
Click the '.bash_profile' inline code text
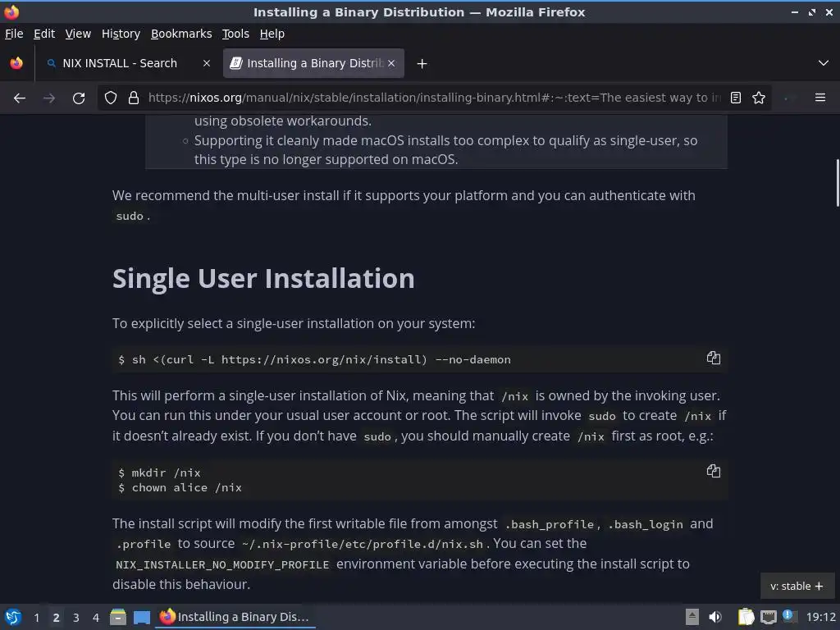550,524
